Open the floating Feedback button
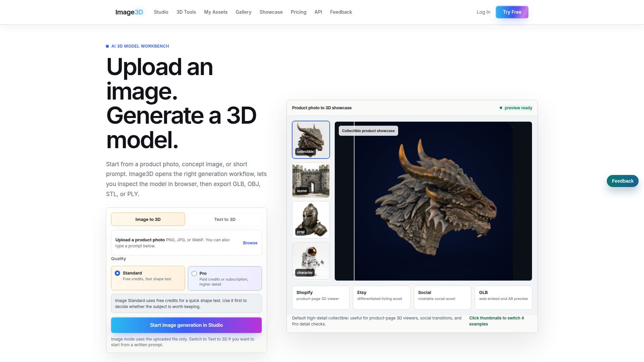The image size is (644, 362). click(623, 181)
